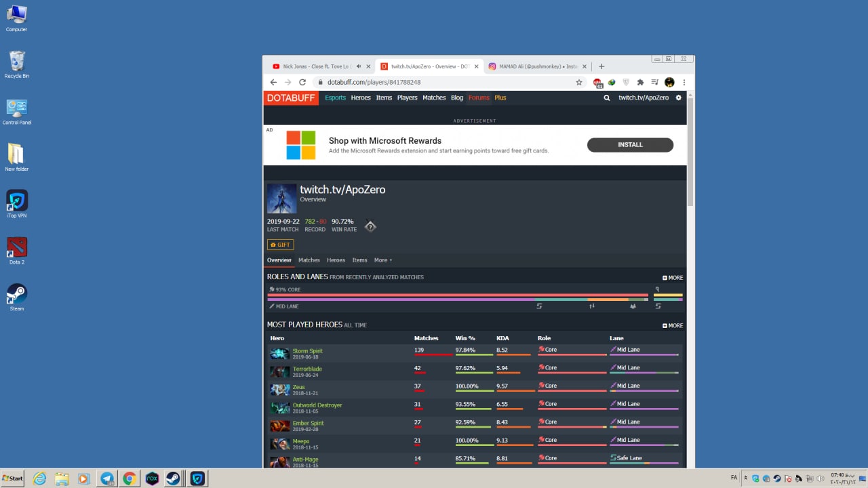Open a new Chrome tab
This screenshot has height=488, width=868.
(601, 66)
